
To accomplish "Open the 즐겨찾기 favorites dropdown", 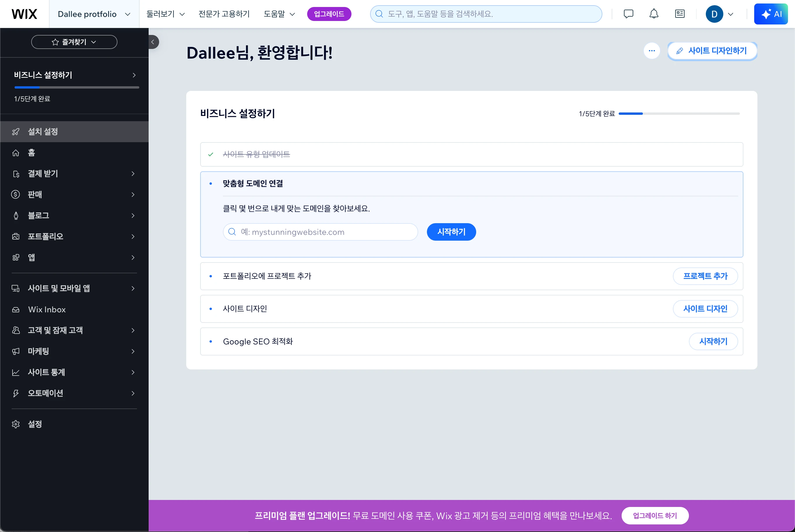I will click(74, 42).
